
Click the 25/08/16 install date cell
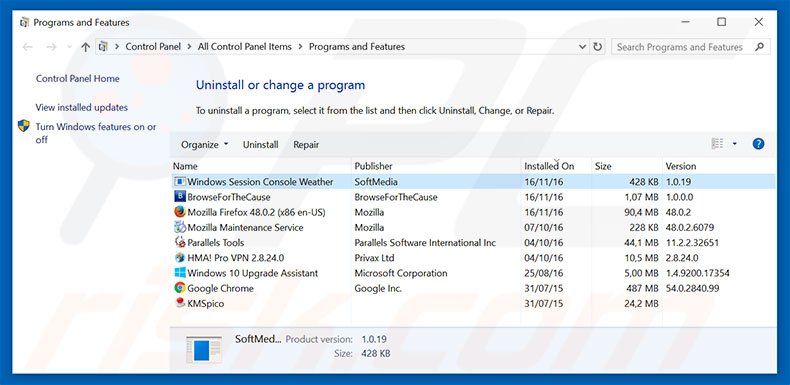(x=544, y=273)
